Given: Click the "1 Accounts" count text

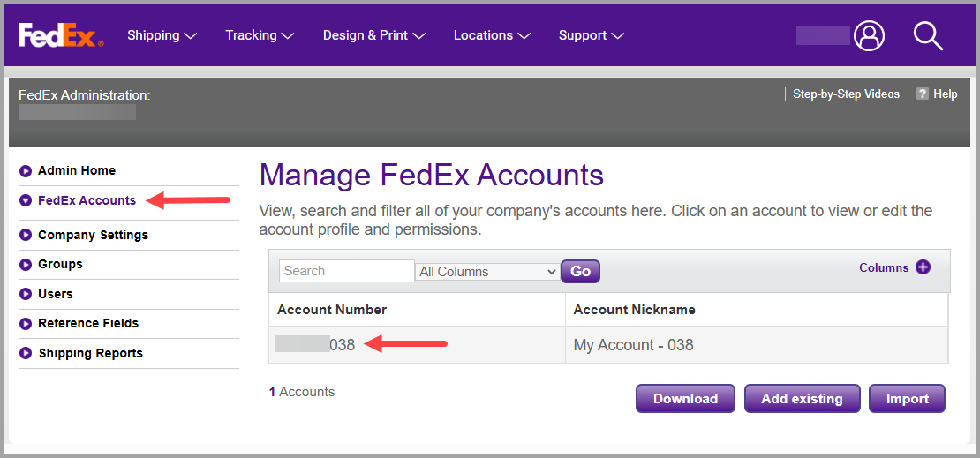Looking at the screenshot, I should tap(302, 392).
